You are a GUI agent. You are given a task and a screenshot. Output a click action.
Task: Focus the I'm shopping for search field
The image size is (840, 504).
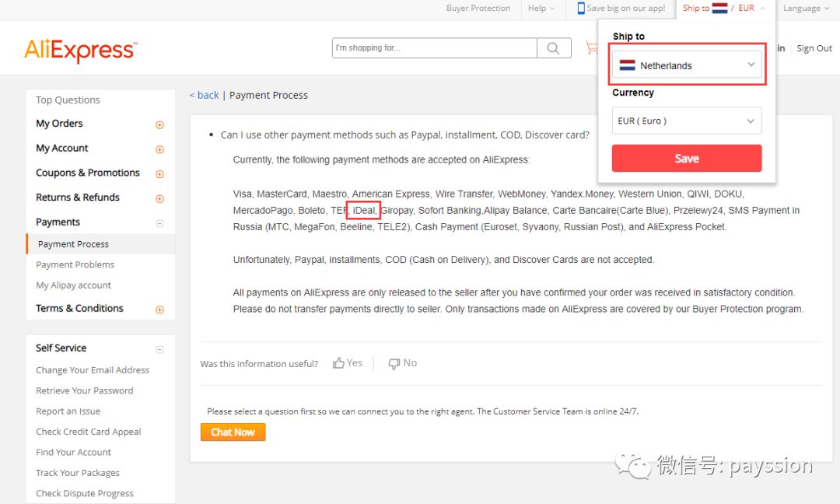[x=435, y=48]
